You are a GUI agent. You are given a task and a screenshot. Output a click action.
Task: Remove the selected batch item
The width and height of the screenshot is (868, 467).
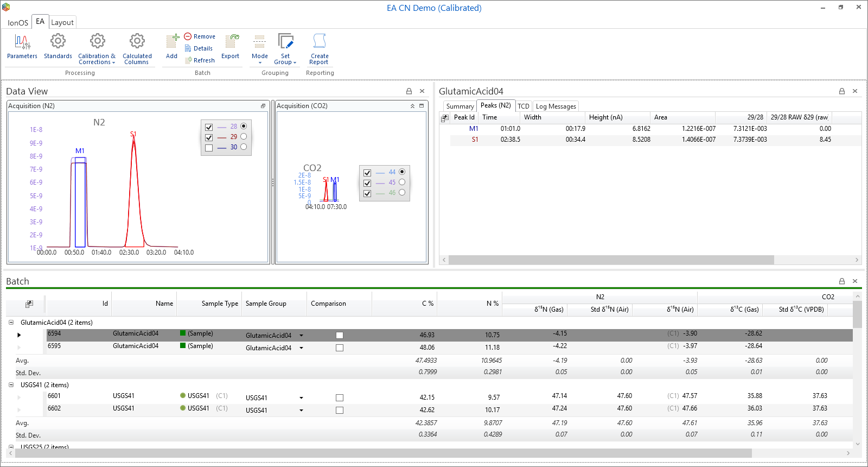200,36
